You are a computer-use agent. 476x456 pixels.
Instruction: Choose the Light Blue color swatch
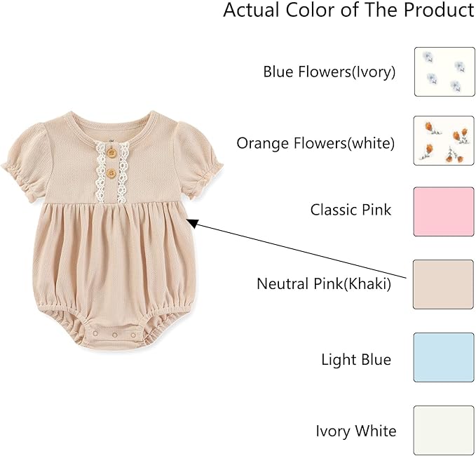click(x=444, y=357)
